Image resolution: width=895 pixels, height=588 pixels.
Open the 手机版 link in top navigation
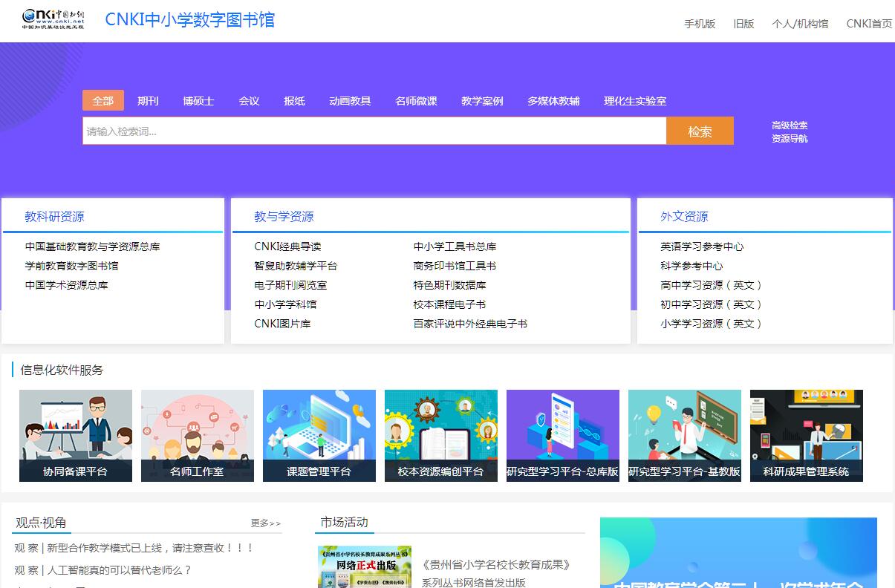click(x=700, y=24)
